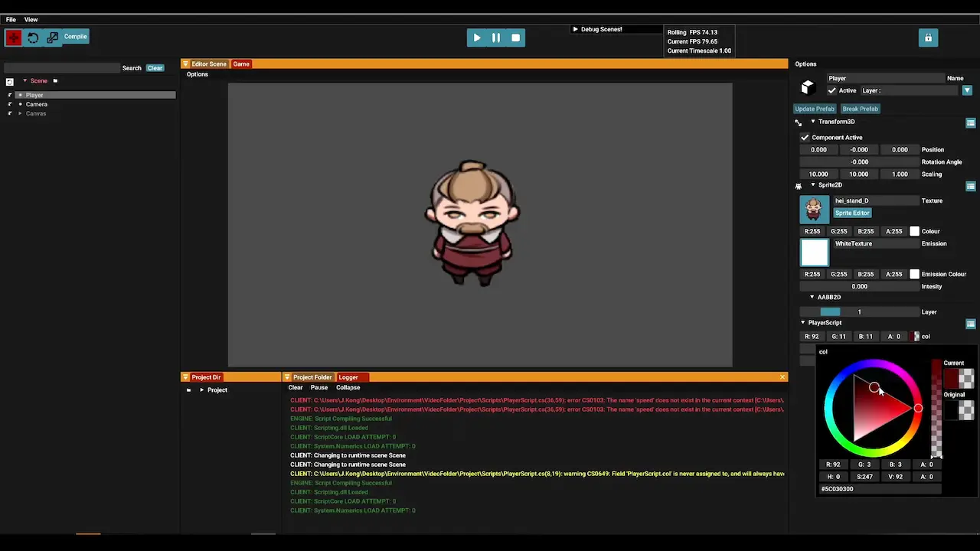
Task: Open the Sprite2D component settings menu icon
Action: pyautogui.click(x=970, y=186)
